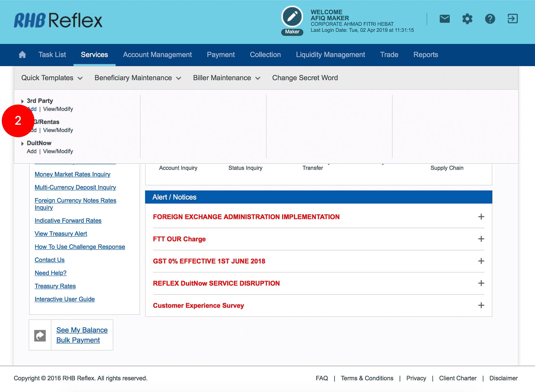Click the Home icon in navigation bar
This screenshot has width=535, height=392.
click(22, 55)
